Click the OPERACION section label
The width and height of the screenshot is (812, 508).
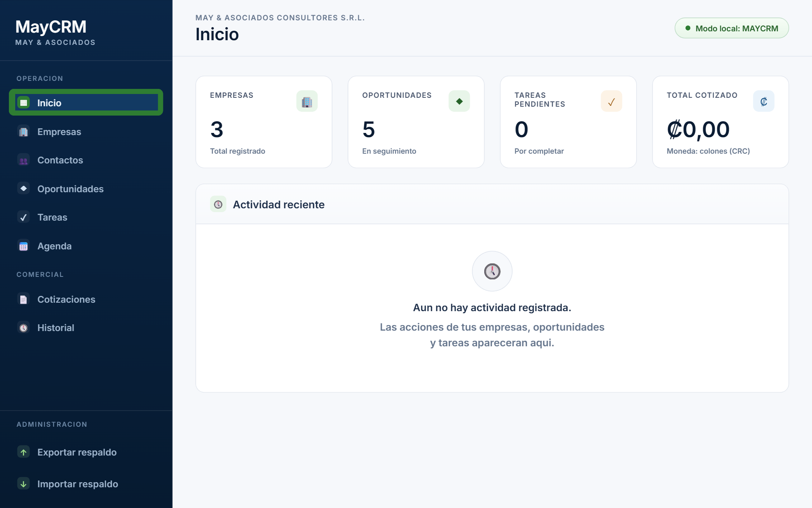[x=40, y=79]
